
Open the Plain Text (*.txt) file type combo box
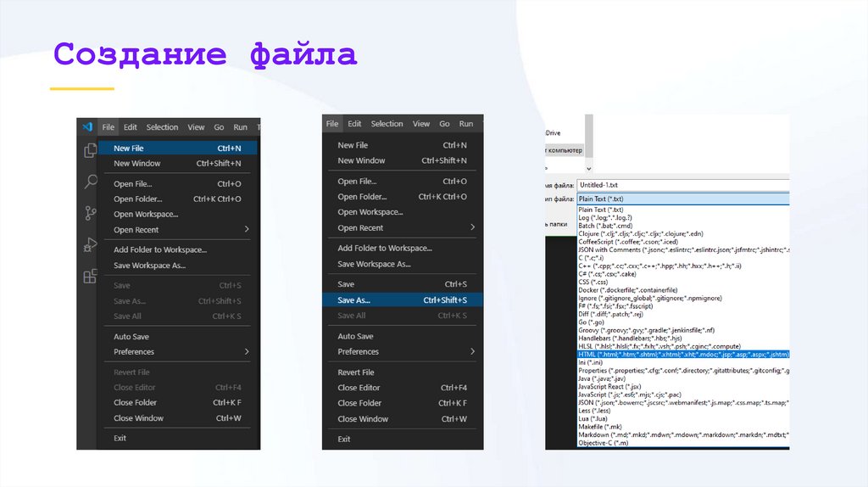click(x=683, y=199)
